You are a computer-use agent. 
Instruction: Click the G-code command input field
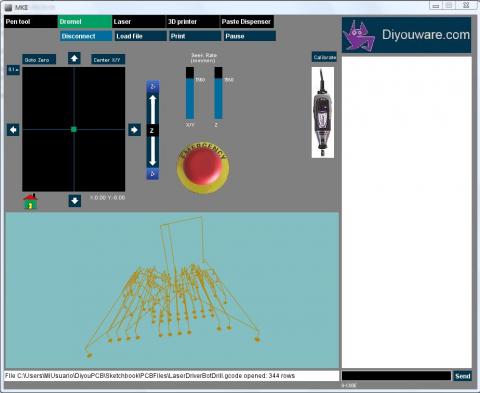coord(396,376)
